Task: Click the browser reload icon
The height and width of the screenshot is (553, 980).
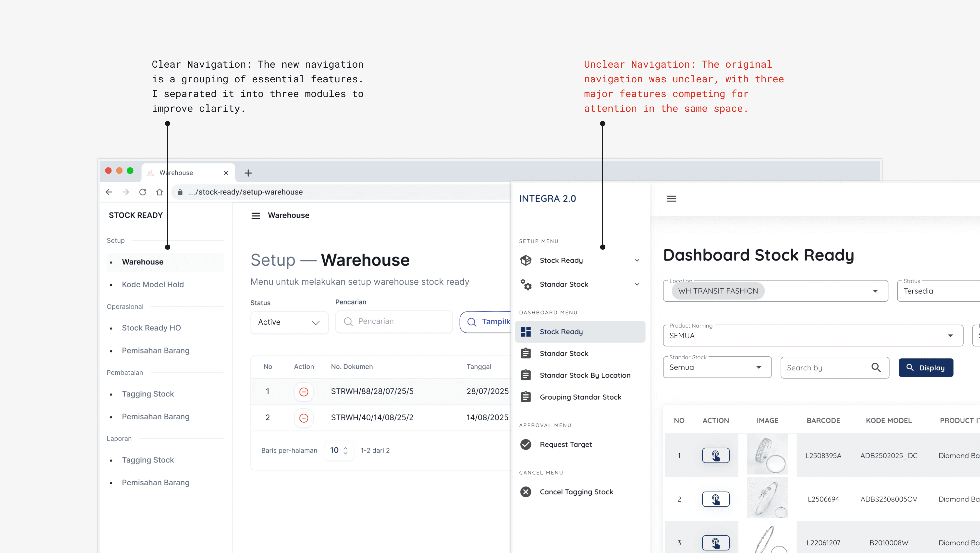Action: (143, 192)
